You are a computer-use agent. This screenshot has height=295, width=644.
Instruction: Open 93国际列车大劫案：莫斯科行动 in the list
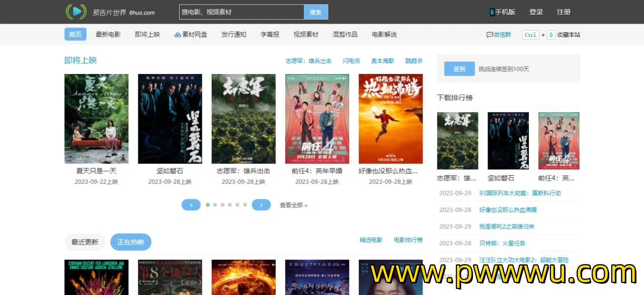[520, 193]
